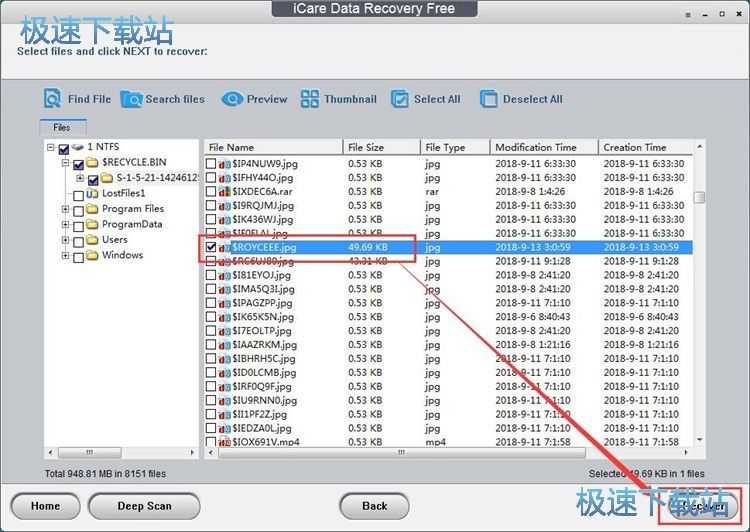Sort by Creation Time column header

coord(645,147)
